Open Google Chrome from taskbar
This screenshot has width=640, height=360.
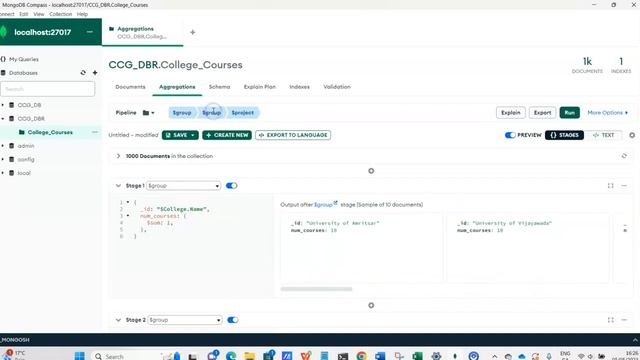[x=361, y=356]
